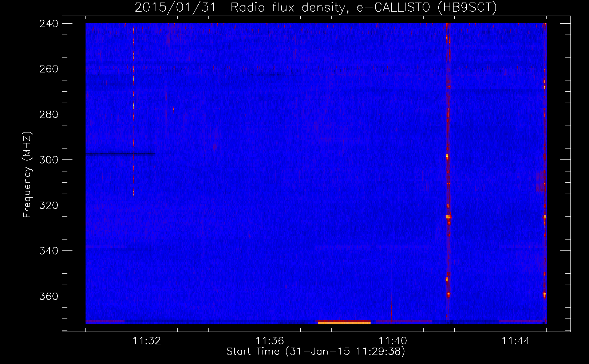
Task: Click the 11:40 time tick label
Action: [393, 341]
